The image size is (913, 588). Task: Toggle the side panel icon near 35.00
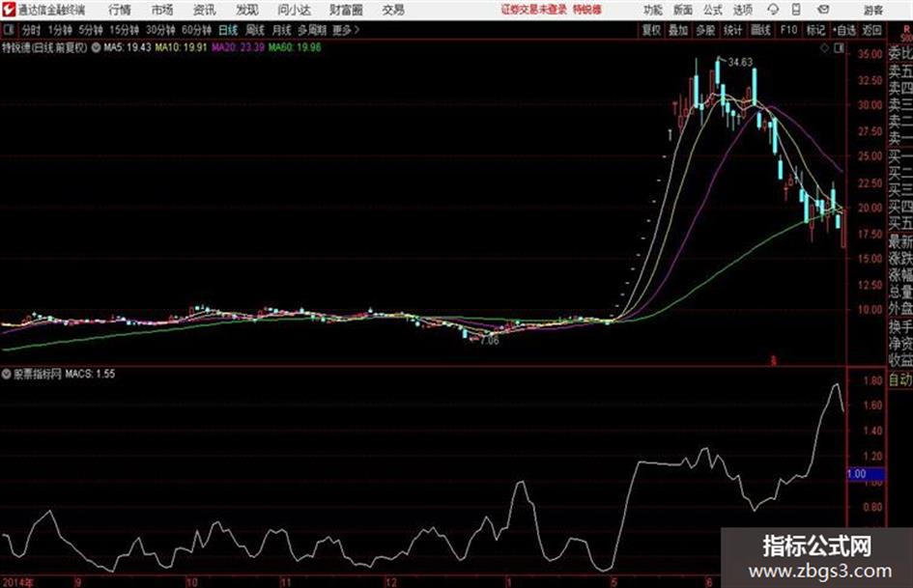click(x=839, y=48)
